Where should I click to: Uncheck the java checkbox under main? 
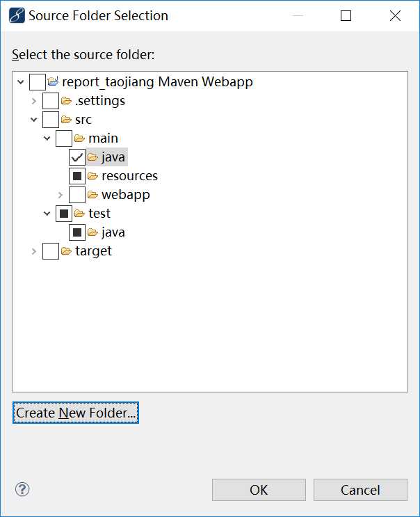point(76,157)
